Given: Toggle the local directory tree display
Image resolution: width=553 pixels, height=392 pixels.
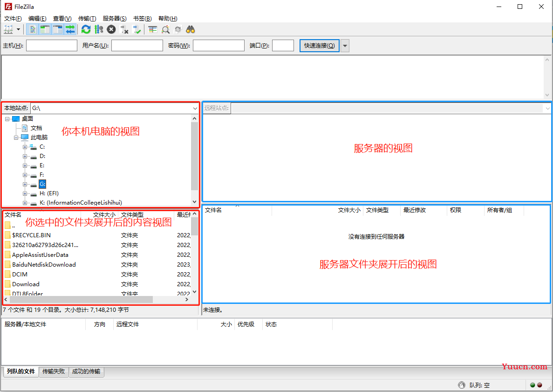Looking at the screenshot, I should 45,30.
